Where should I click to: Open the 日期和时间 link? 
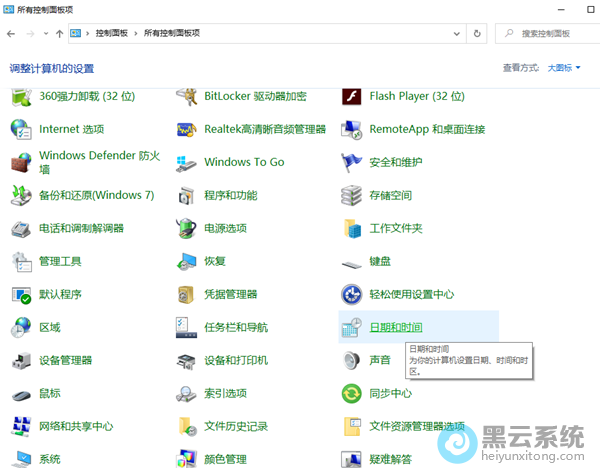tap(396, 327)
